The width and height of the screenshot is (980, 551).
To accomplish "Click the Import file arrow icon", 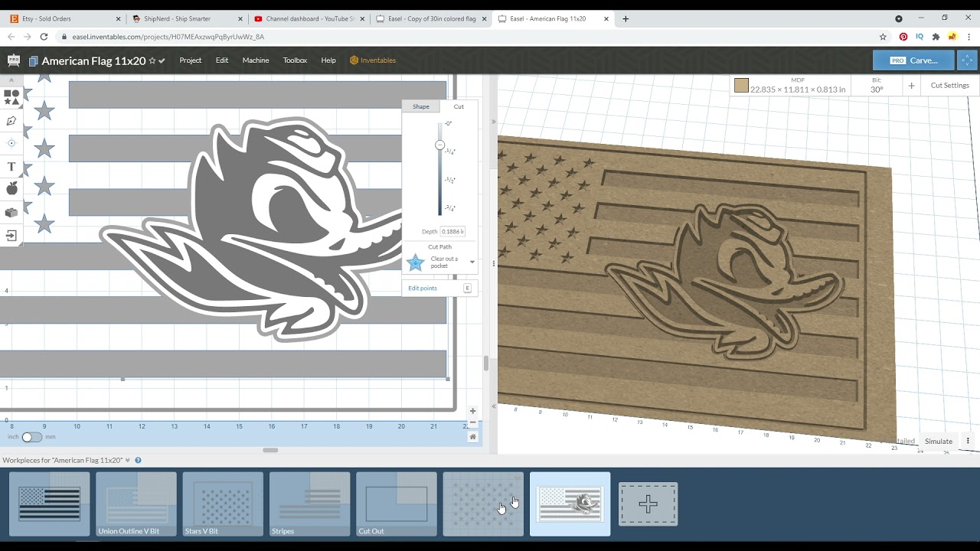I will coord(11,236).
